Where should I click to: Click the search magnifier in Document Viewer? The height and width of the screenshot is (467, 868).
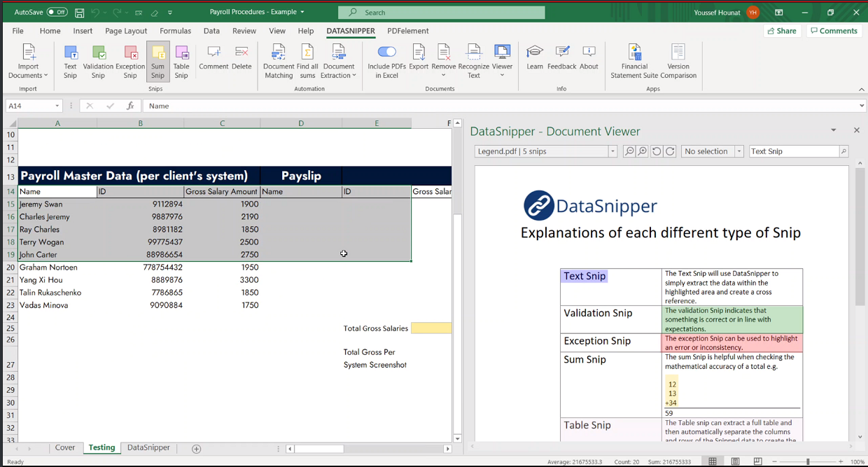(x=843, y=151)
